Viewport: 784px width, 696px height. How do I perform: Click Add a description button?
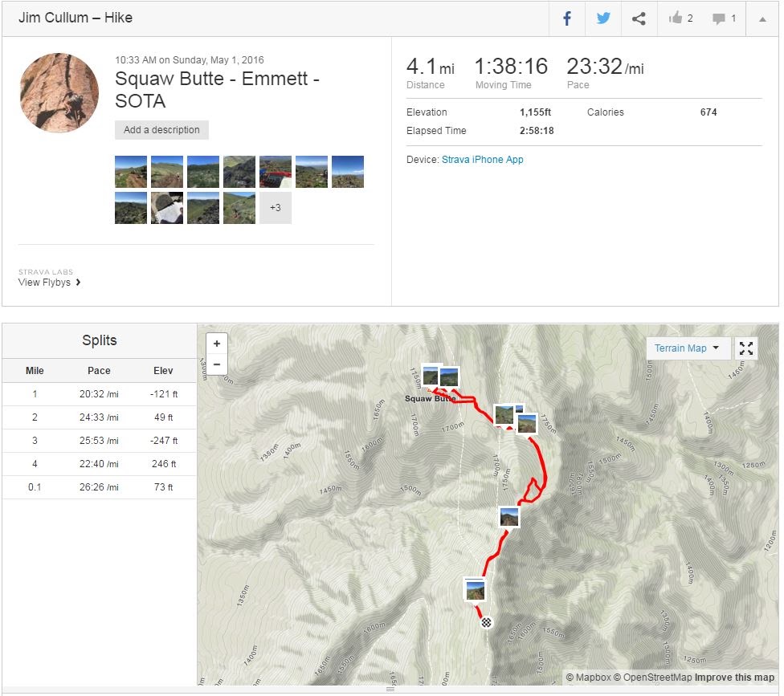point(161,130)
